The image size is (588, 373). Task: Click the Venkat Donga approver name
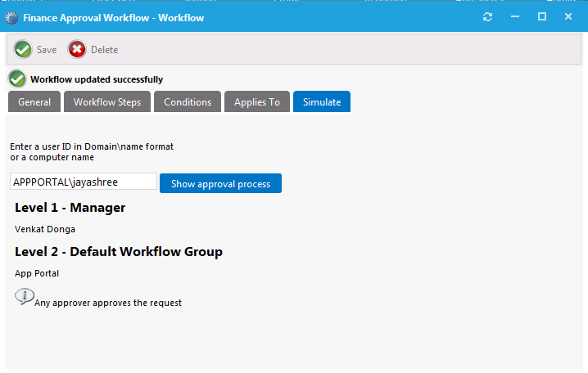45,229
